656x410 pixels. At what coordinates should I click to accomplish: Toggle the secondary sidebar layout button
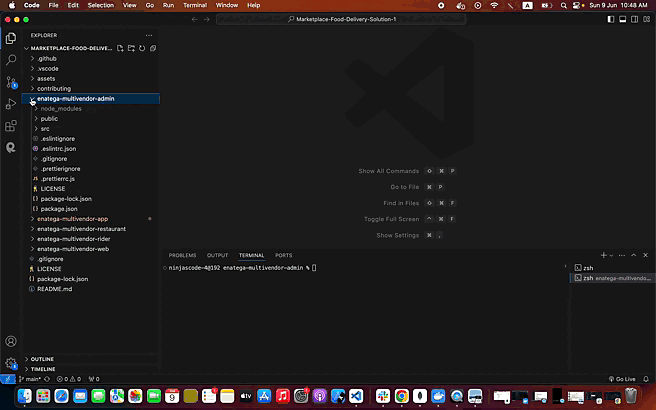tap(635, 18)
